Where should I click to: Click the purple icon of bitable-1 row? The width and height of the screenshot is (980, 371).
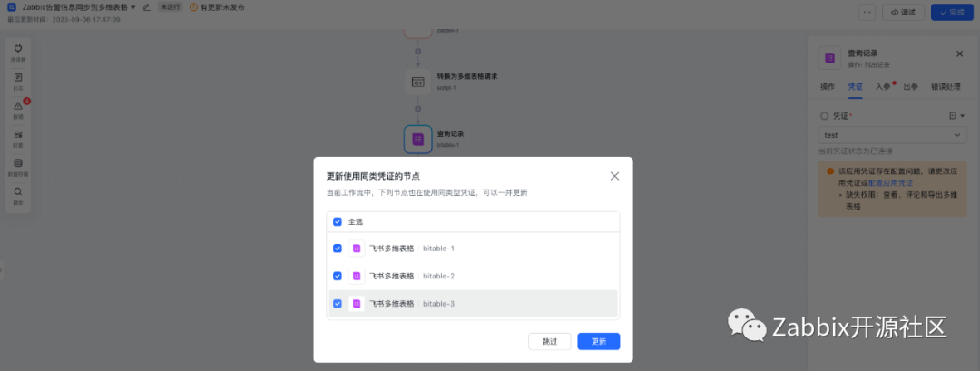(x=357, y=249)
